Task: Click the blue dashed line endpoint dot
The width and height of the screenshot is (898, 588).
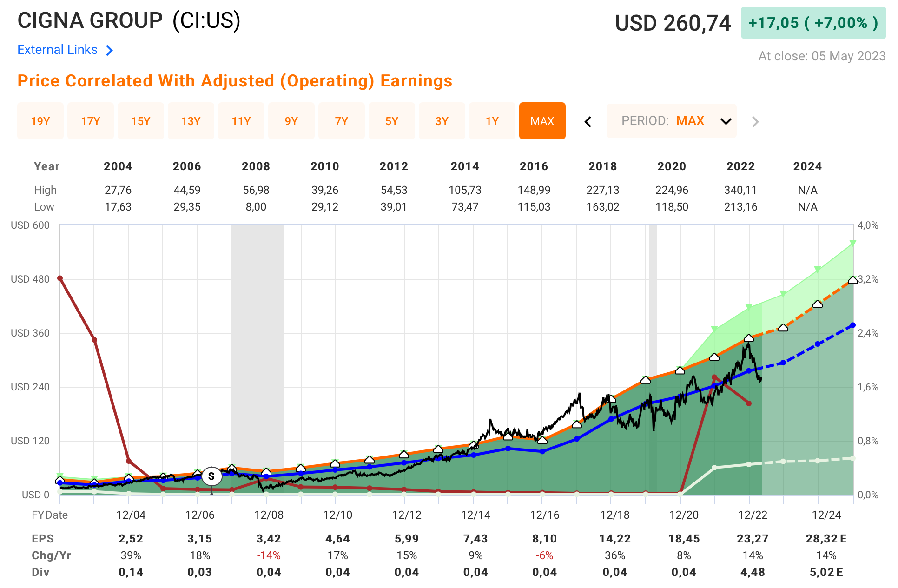Action: pos(853,325)
